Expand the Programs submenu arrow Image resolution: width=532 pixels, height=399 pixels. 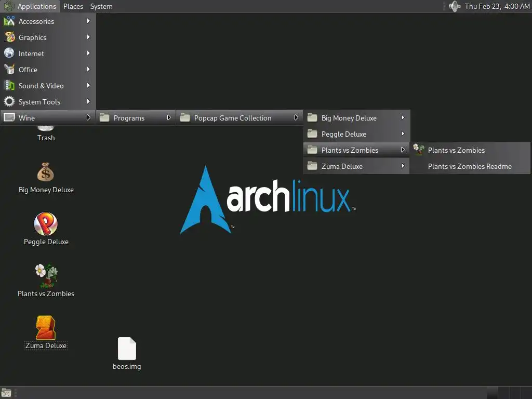[x=169, y=117]
